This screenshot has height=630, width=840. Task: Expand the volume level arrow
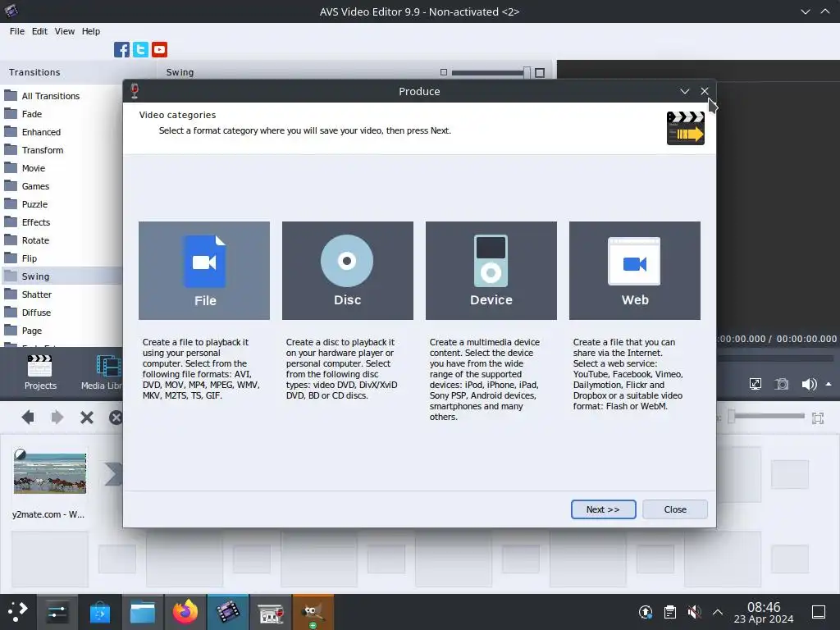(x=829, y=384)
